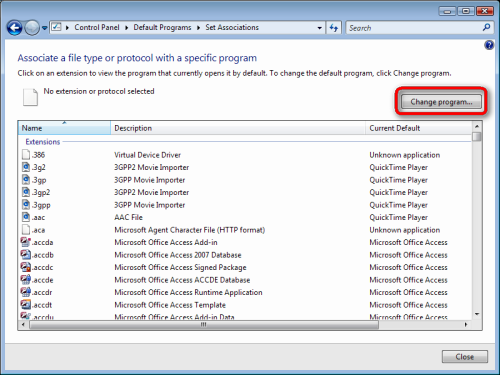Select the .3g2 QuickTime icon
Screen dimensions: 500x375
click(x=26, y=167)
